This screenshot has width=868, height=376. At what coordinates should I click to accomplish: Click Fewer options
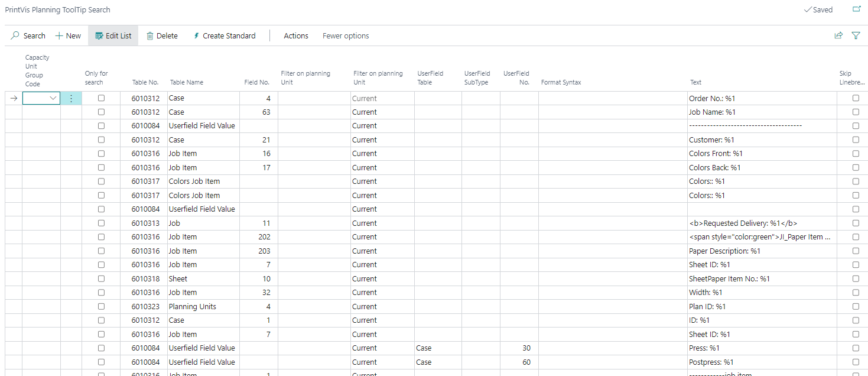click(x=346, y=36)
